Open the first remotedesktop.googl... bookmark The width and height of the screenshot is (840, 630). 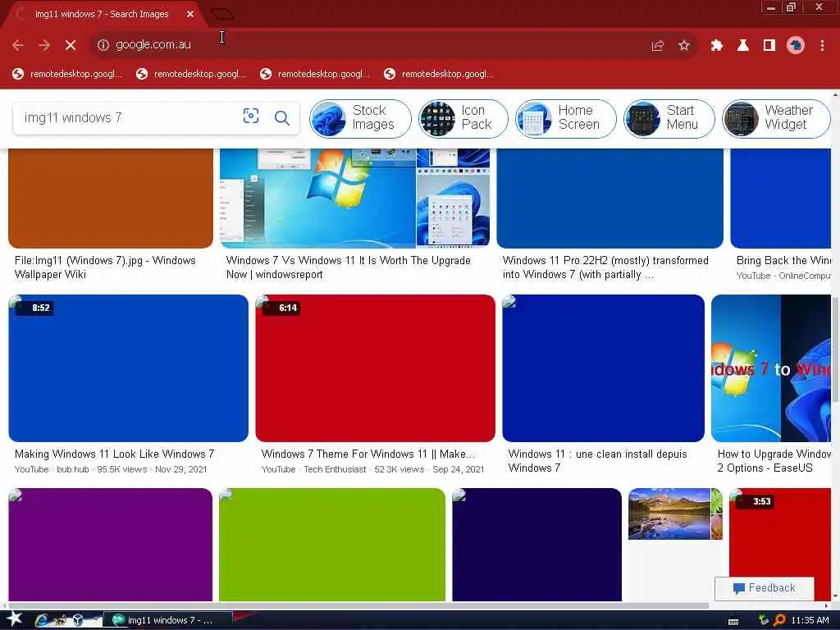(67, 74)
